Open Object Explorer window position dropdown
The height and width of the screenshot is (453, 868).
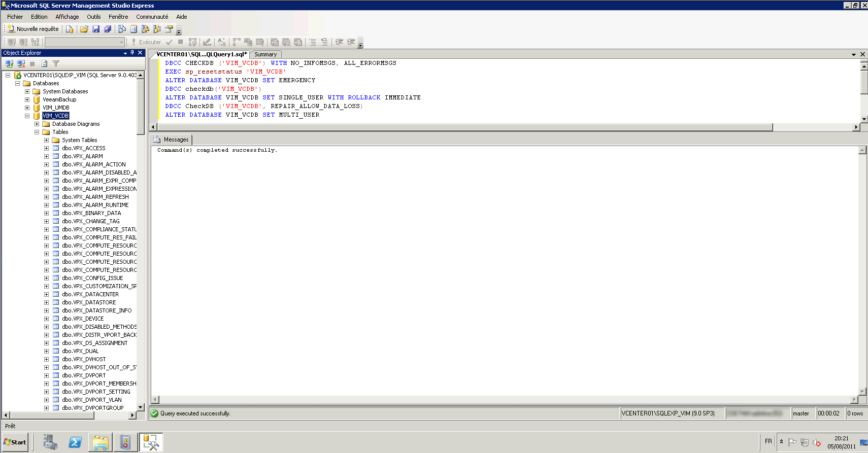pyautogui.click(x=125, y=53)
